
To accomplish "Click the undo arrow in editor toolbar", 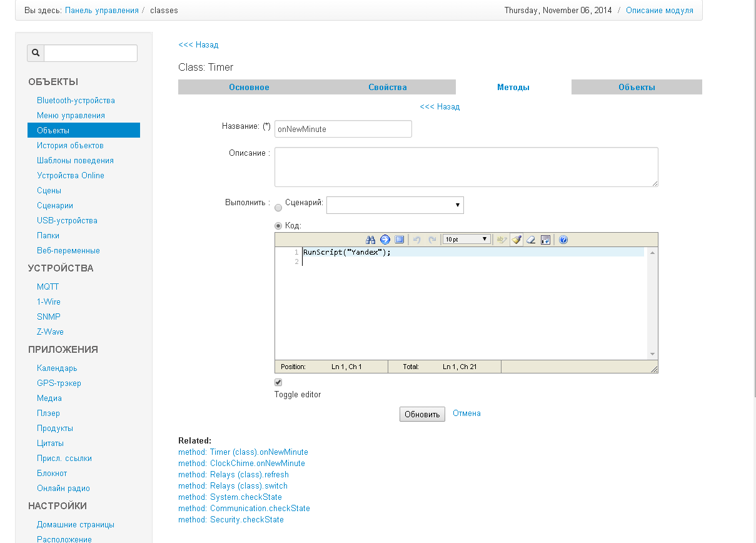I will tap(416, 240).
